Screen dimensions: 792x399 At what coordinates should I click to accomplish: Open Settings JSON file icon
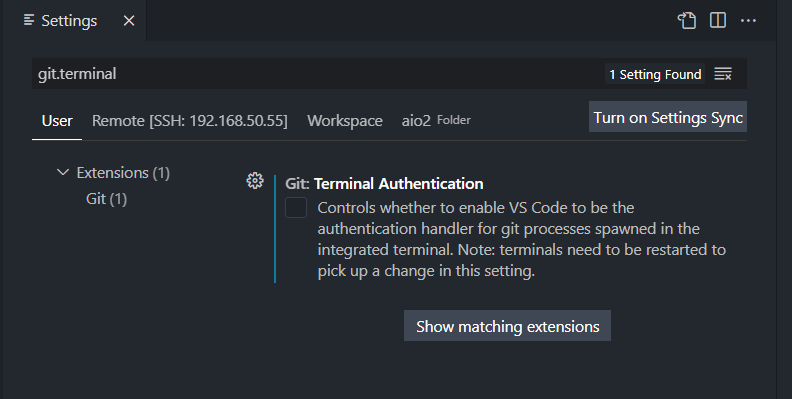687,21
